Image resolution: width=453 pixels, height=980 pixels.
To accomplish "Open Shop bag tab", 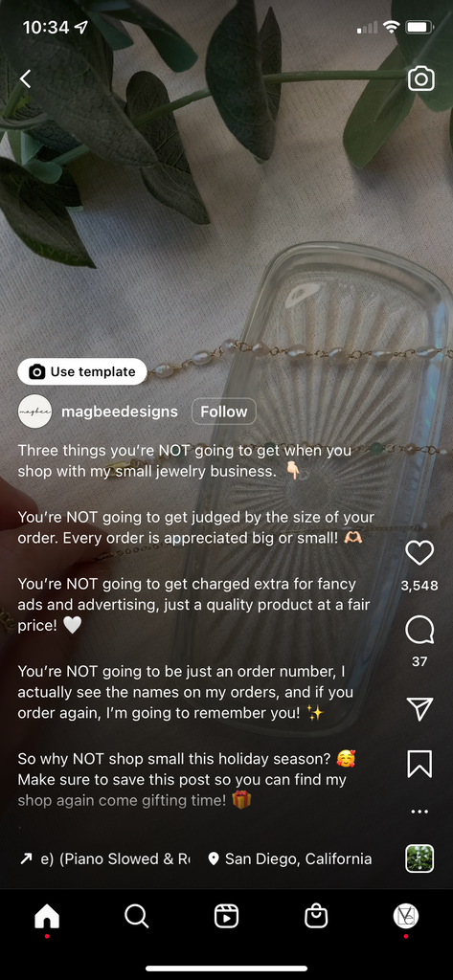I will point(316,917).
